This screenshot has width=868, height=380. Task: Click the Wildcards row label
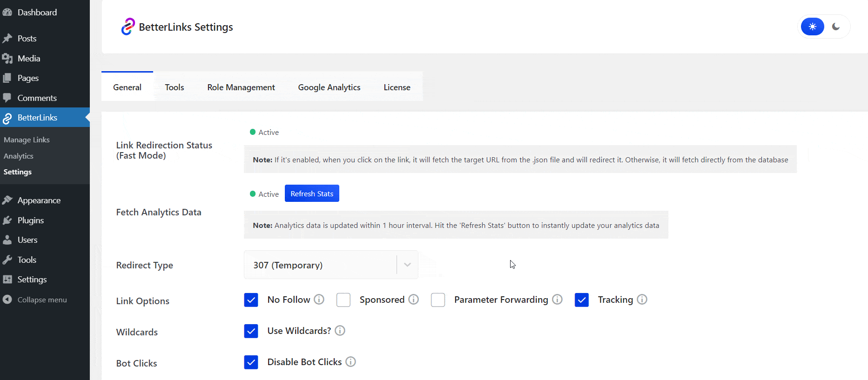pos(137,332)
